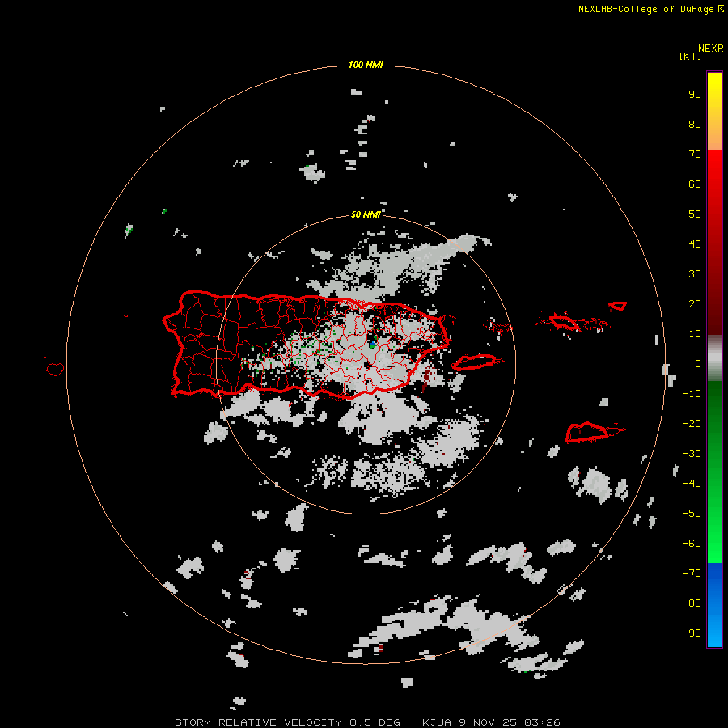Image resolution: width=728 pixels, height=728 pixels.
Task: Select the -40 knot scale label
Action: click(x=692, y=484)
